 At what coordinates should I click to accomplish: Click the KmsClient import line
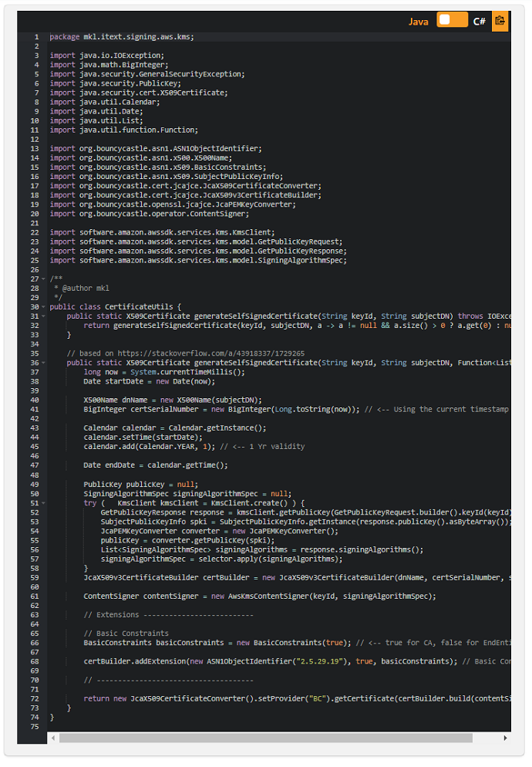point(162,231)
